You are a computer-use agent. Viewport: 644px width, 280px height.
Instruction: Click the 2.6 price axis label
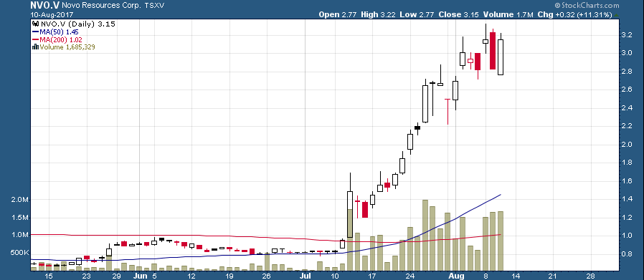(627, 90)
